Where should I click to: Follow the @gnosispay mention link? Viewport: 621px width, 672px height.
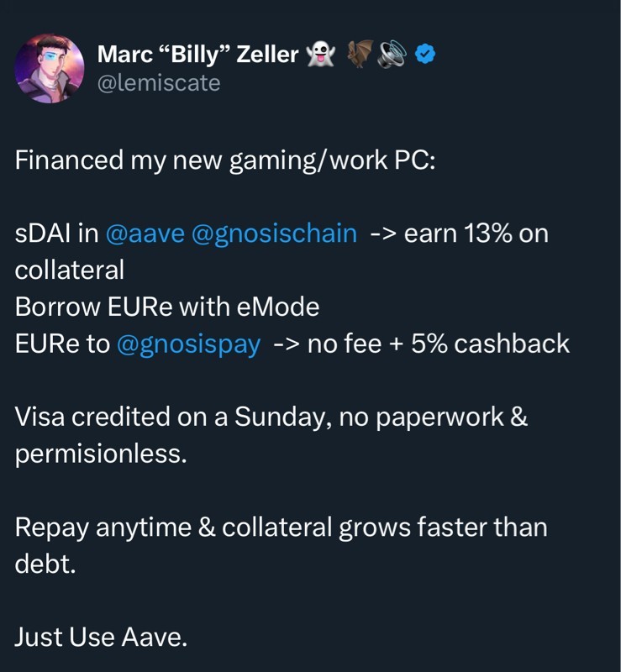tap(189, 344)
